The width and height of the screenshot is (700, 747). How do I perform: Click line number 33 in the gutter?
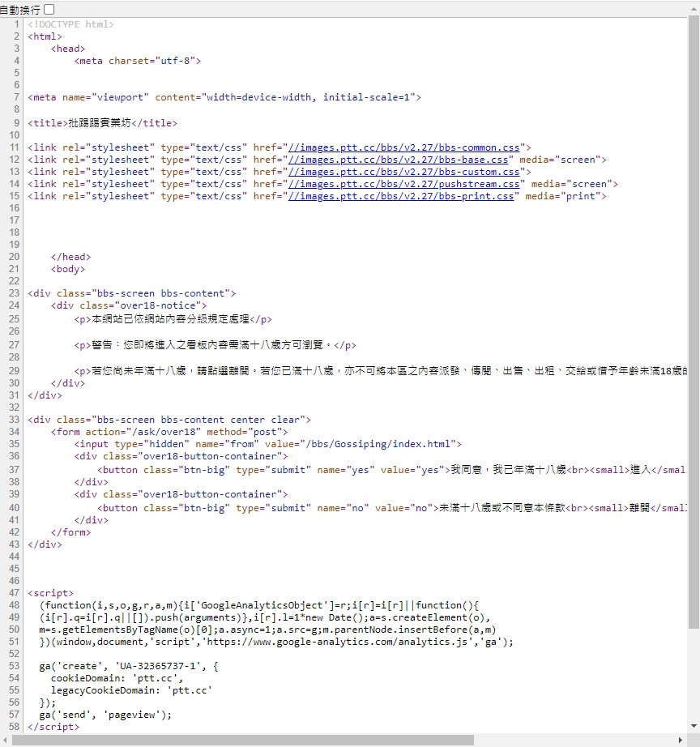click(x=15, y=420)
